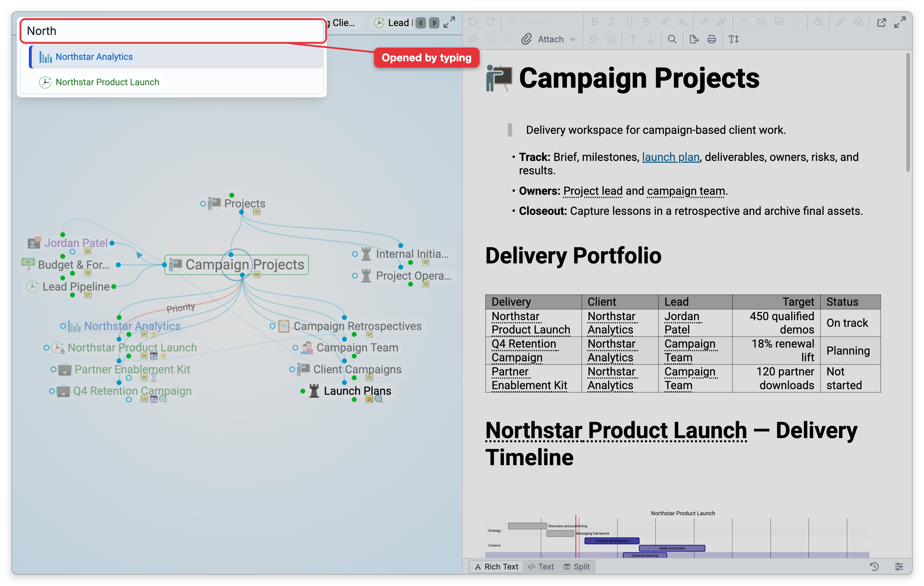This screenshot has width=924, height=586.
Task: Insert a checkbox task list
Action: [779, 21]
